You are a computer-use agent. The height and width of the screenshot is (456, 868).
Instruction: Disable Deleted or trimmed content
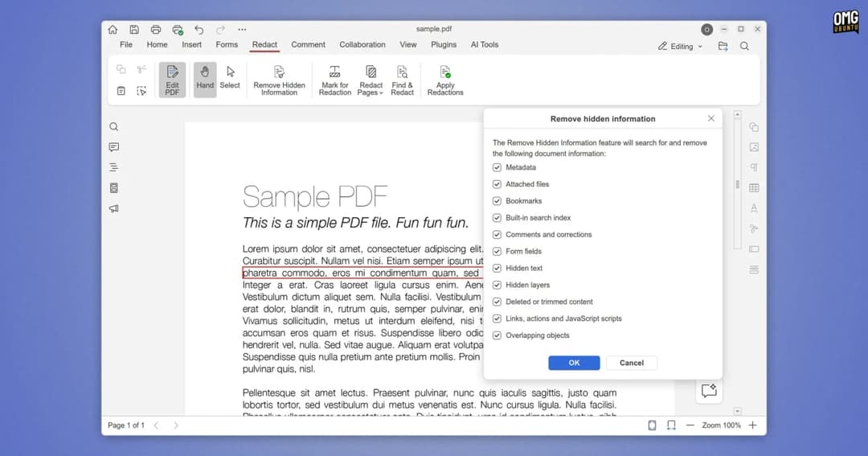(x=497, y=302)
